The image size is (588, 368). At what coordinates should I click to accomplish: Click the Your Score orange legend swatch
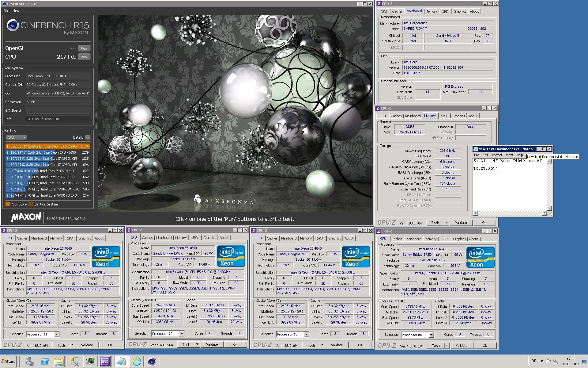8,204
